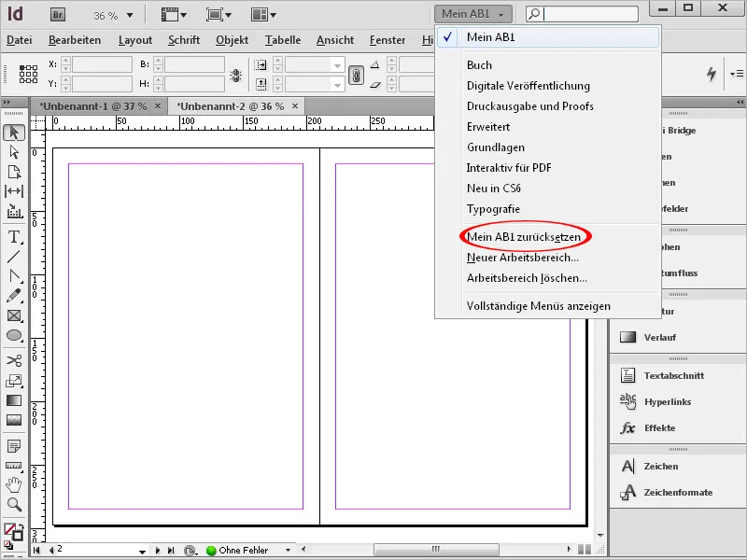Viewport: 747px width, 560px height.
Task: Select the Zoom tool
Action: click(14, 504)
